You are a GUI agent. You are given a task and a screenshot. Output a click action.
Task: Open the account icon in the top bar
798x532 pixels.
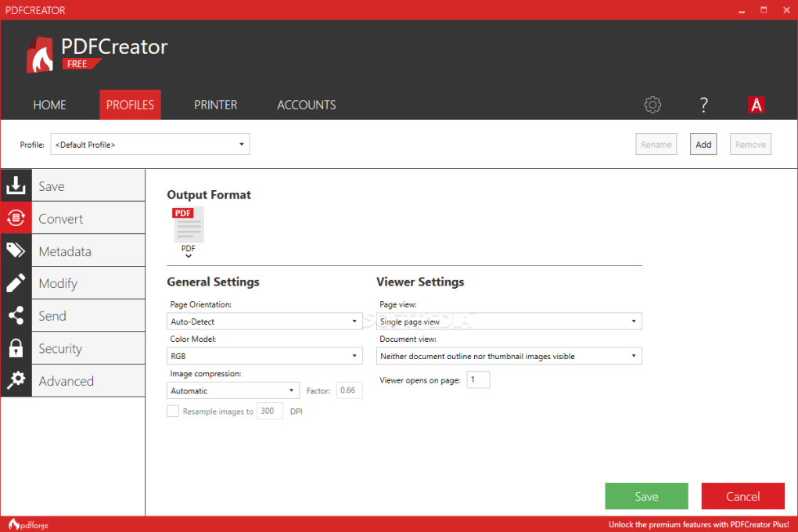point(756,104)
